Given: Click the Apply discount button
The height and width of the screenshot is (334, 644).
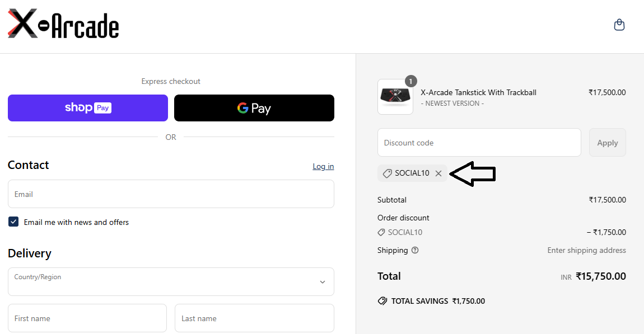Looking at the screenshot, I should (x=608, y=142).
